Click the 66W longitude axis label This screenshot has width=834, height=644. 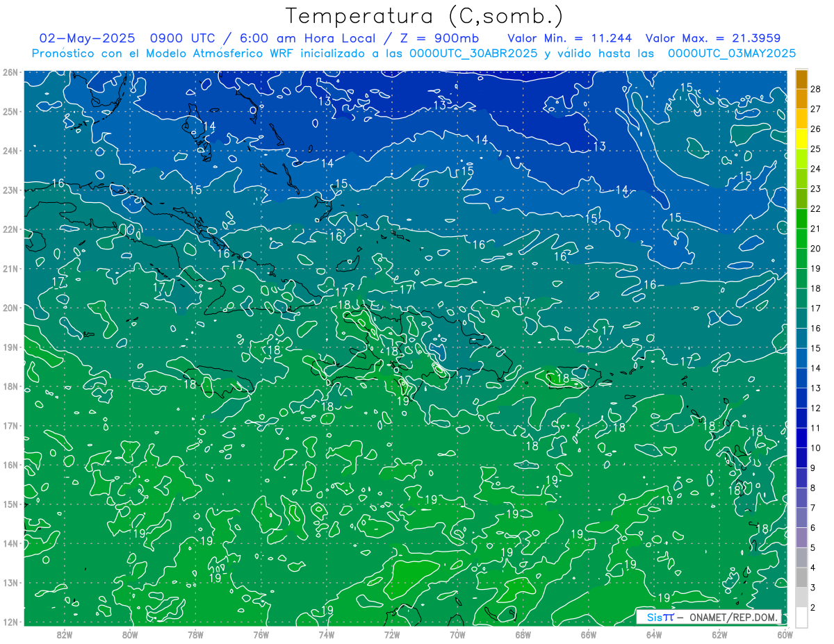pyautogui.click(x=589, y=634)
